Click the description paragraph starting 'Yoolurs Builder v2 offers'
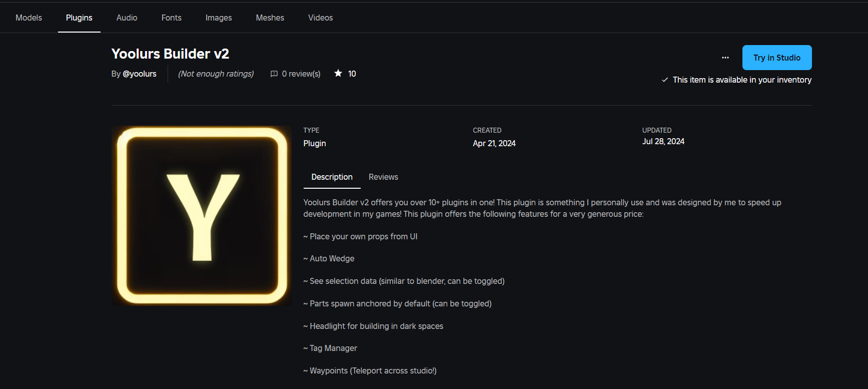868x389 pixels. point(542,208)
